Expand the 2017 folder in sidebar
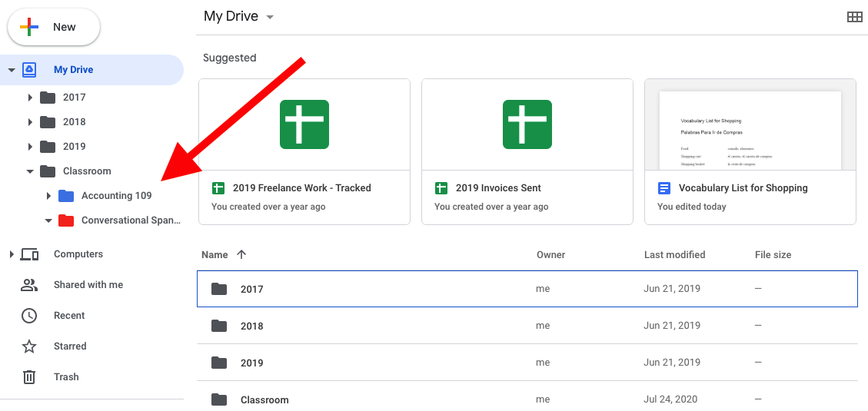This screenshot has width=868, height=411. (31, 98)
